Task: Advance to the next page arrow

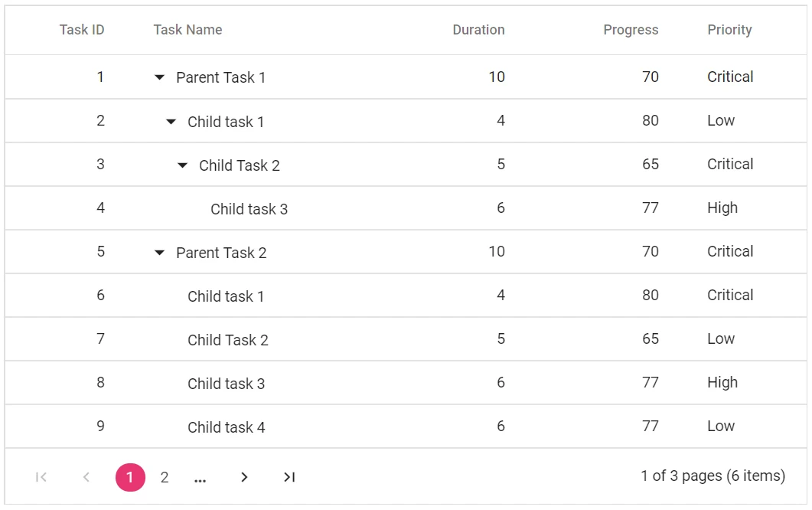Action: [x=244, y=476]
